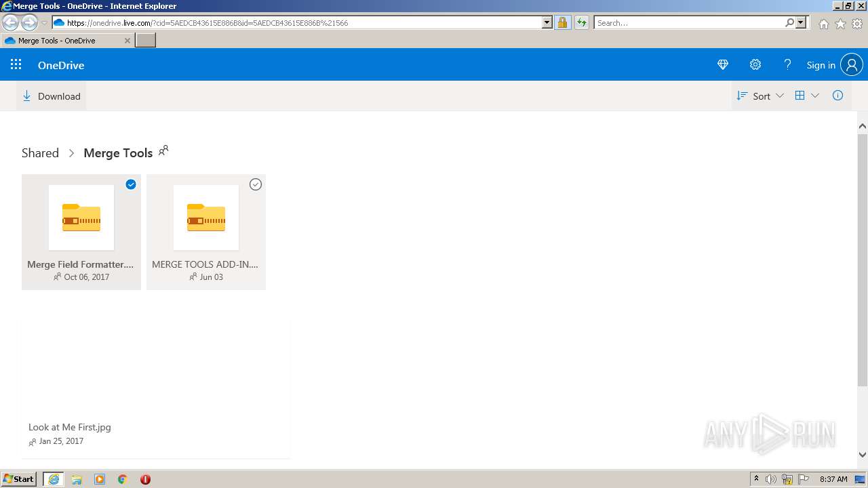Open the search provider dropdown arrow
Viewport: 868px width, 488px height.
801,22
